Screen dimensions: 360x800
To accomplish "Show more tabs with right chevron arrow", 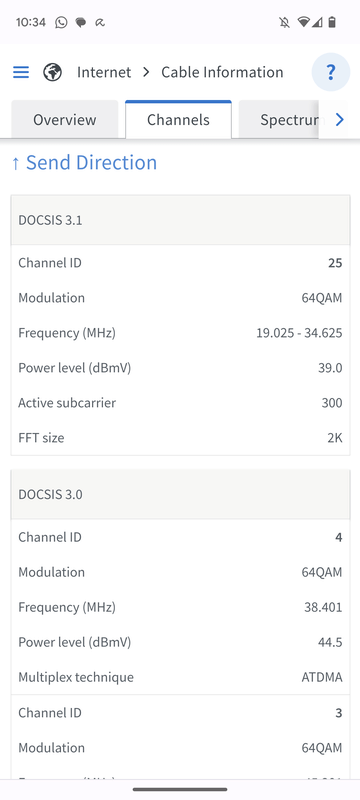I will (x=339, y=120).
